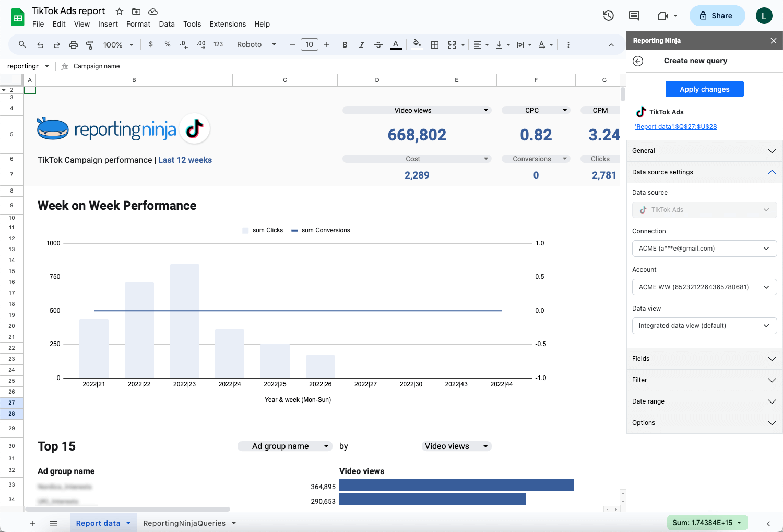Open the 'Report data'!$Q$27:$U$28 range link
Screen dimensions: 783x532
click(675, 127)
